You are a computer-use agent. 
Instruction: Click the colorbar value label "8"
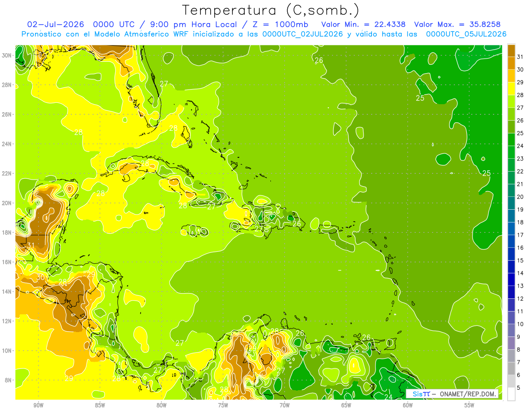pos(519,349)
